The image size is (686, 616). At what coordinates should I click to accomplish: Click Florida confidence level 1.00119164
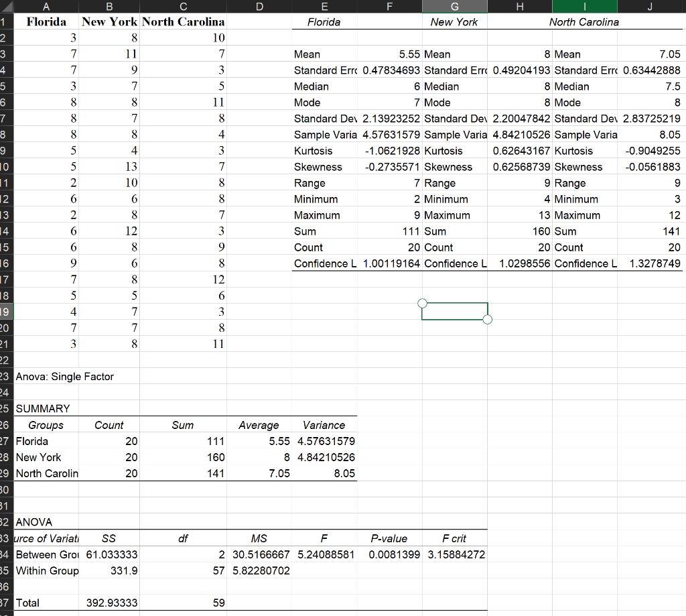pyautogui.click(x=391, y=263)
